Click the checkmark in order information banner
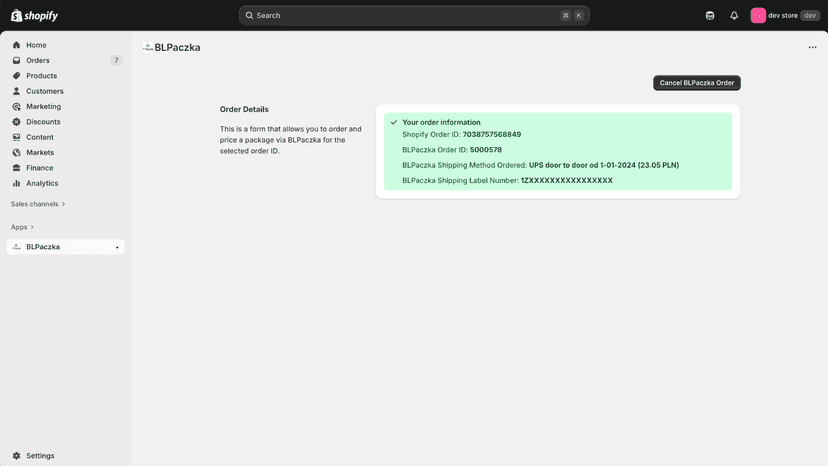828x466 pixels. (393, 122)
